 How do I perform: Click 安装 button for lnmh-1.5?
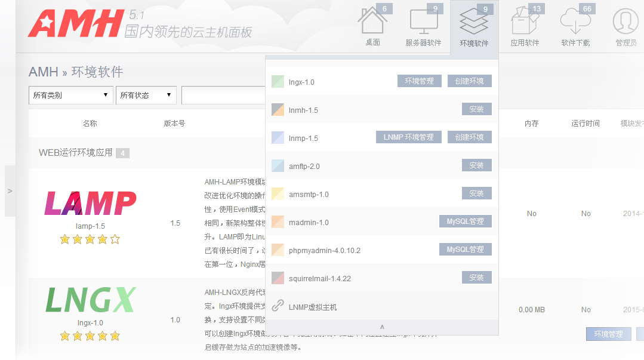point(476,109)
